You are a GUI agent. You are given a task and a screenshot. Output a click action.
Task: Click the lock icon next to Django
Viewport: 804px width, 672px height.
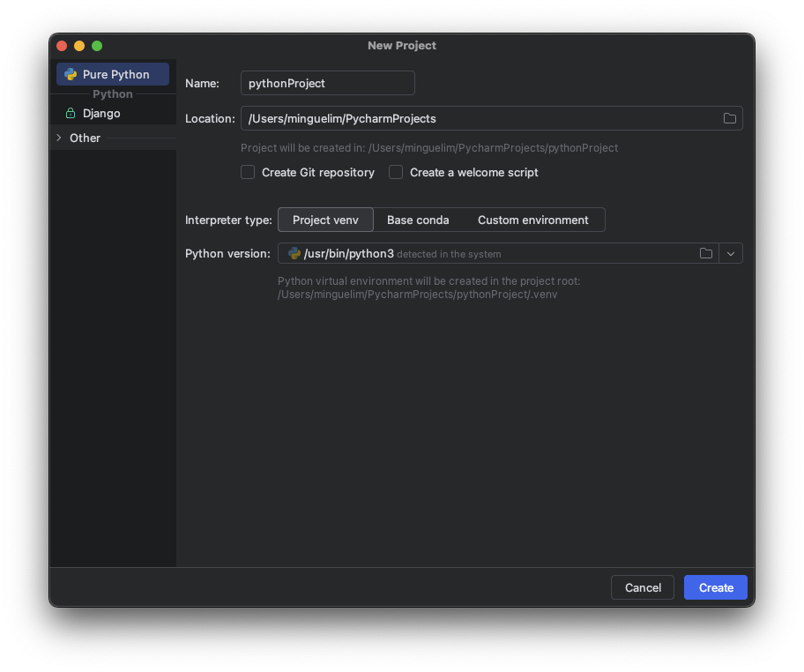tap(71, 114)
